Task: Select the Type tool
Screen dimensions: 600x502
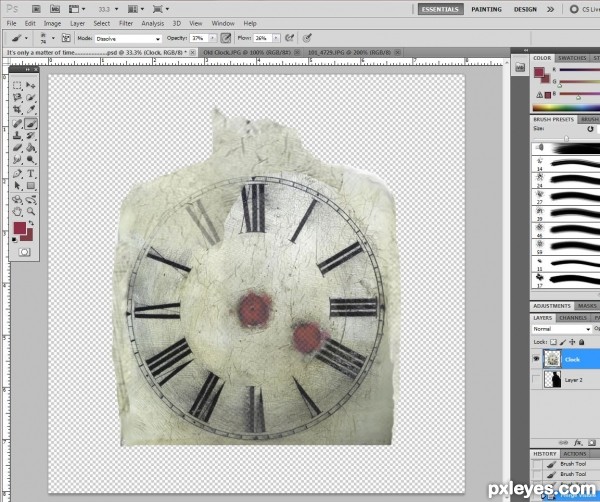Action: coord(31,174)
